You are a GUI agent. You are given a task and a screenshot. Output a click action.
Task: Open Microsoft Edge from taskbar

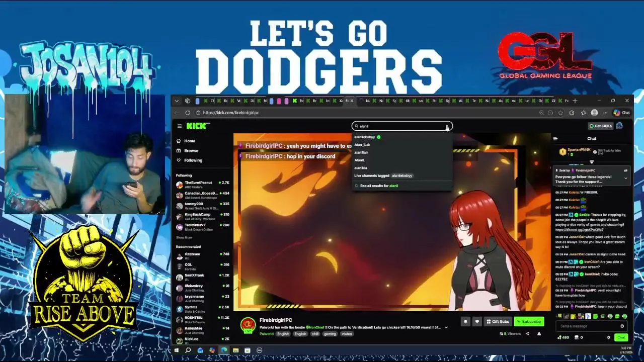(x=224, y=350)
